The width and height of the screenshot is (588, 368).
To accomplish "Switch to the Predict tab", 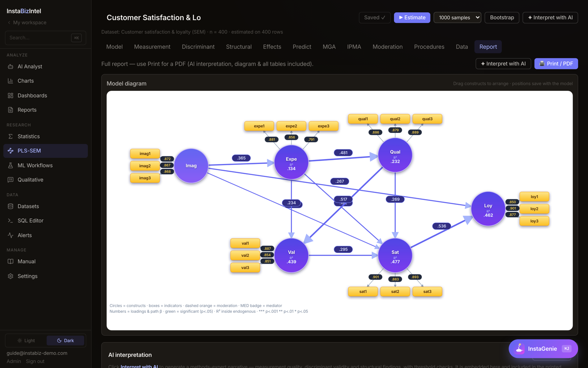I will pyautogui.click(x=302, y=47).
